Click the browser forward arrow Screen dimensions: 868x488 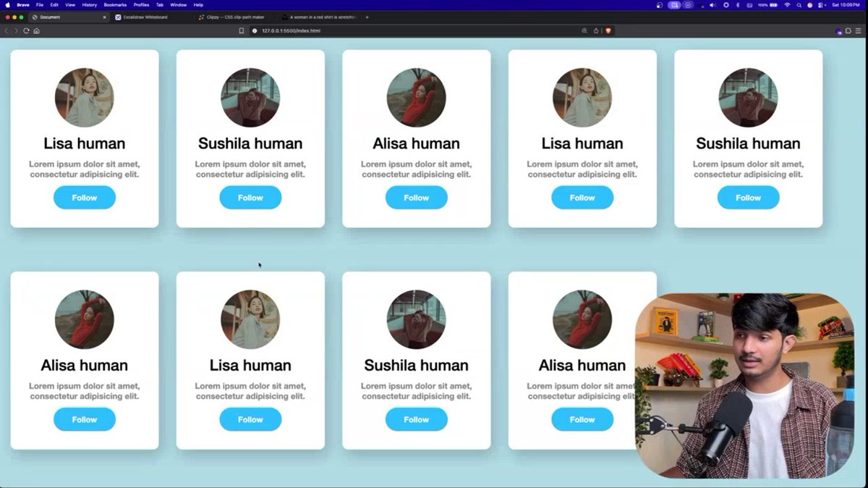click(16, 30)
